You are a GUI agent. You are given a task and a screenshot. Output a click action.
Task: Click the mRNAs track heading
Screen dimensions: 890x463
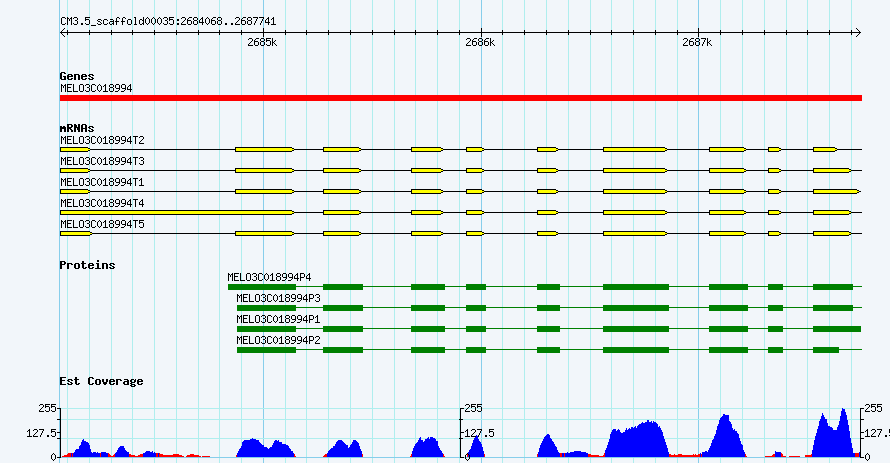click(x=77, y=128)
